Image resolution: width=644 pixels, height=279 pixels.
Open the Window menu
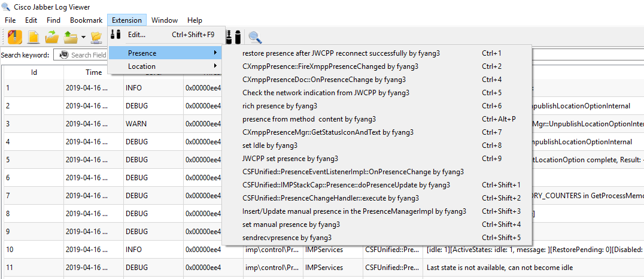(164, 20)
